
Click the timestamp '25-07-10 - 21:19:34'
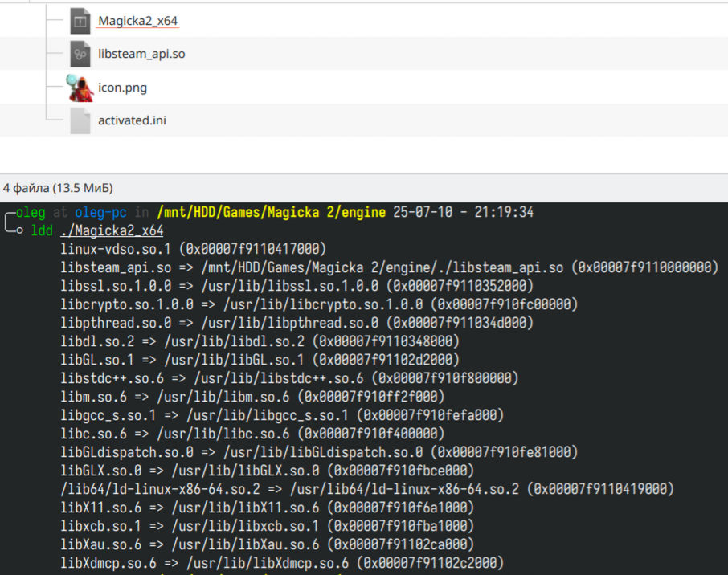coord(464,212)
